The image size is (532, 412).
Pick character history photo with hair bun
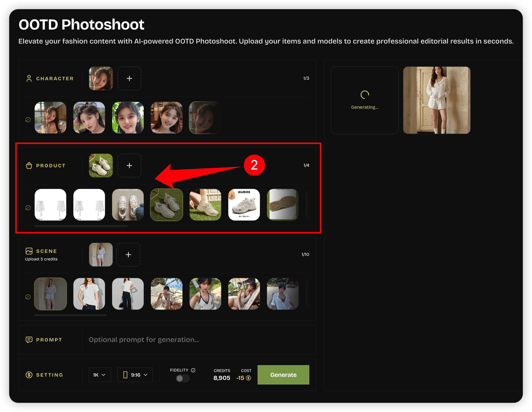click(89, 118)
